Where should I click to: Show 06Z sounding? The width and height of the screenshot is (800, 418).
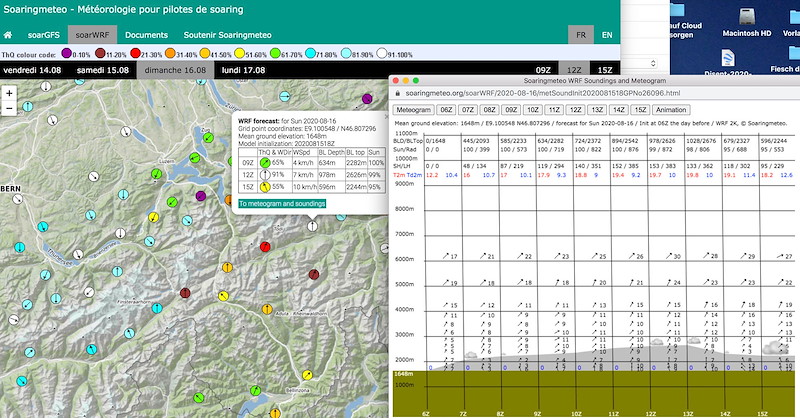pyautogui.click(x=446, y=110)
